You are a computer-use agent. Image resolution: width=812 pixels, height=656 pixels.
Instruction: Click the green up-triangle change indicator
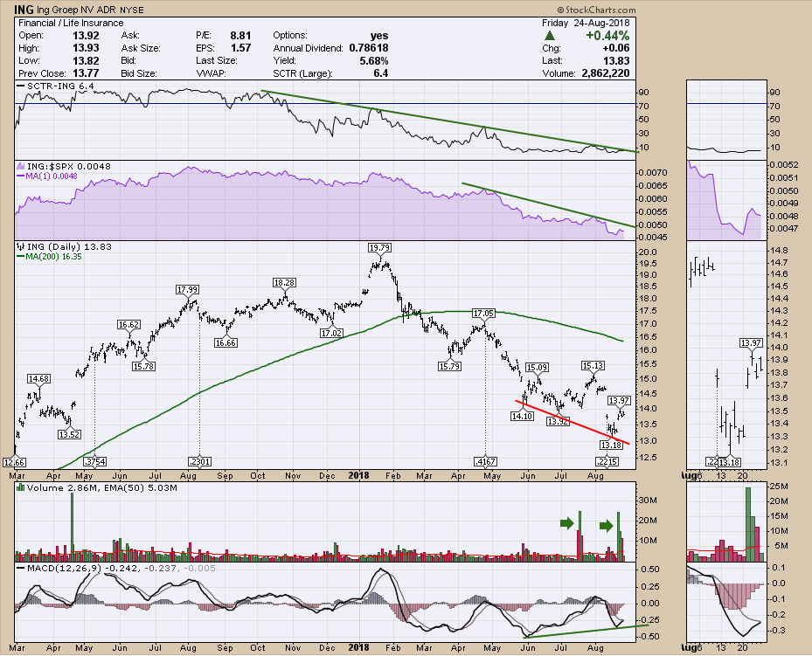[550, 36]
